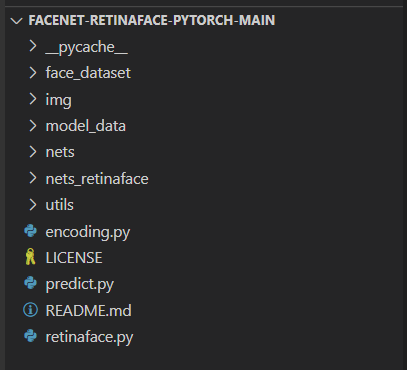Expand the nets folder chevron
Image resolution: width=407 pixels, height=370 pixels.
point(33,152)
